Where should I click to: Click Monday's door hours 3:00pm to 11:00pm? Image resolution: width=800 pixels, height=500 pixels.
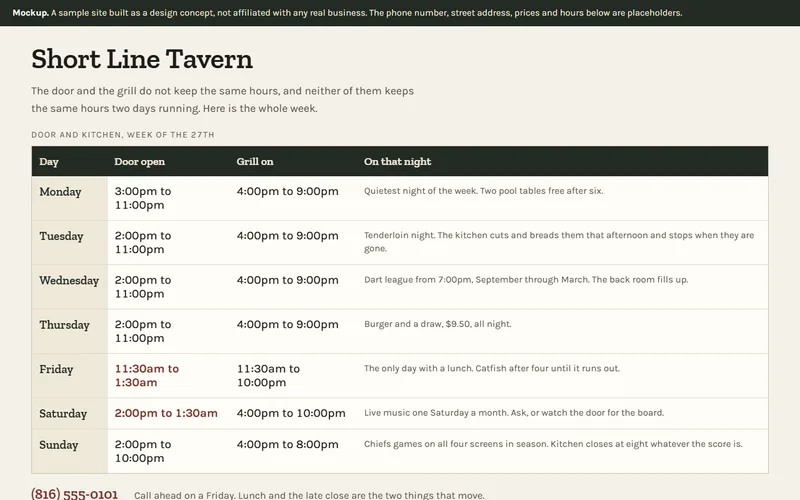143,198
